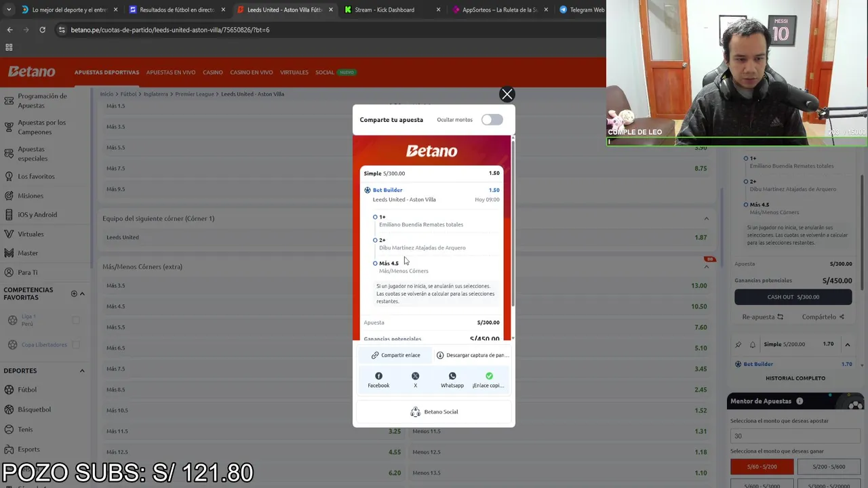Select Esports in sidebar

pos(28,449)
